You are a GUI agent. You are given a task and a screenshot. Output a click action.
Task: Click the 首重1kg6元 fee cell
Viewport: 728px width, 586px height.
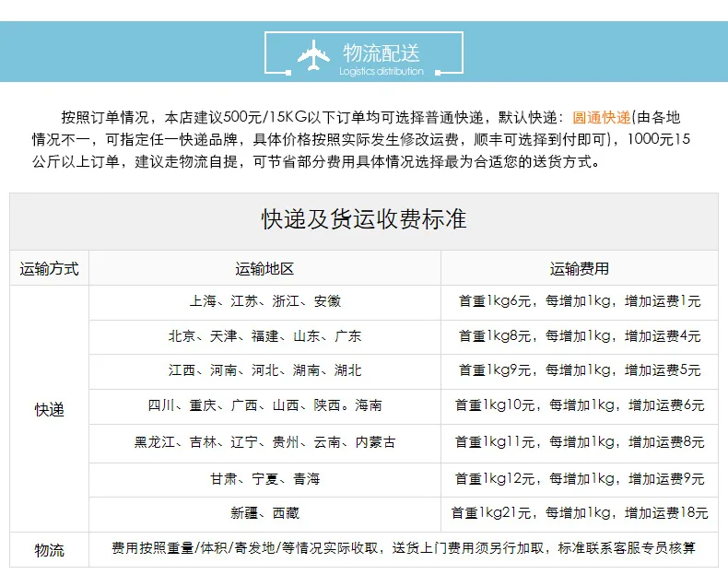tap(580, 301)
